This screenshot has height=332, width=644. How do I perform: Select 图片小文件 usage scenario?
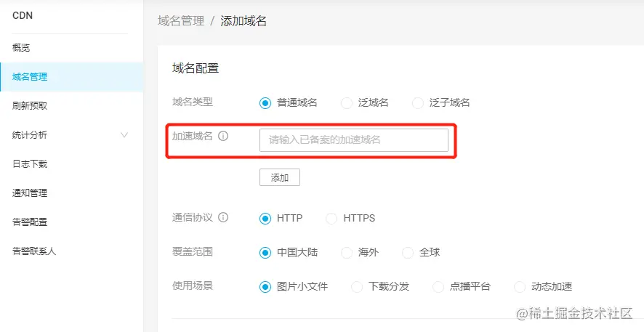(x=265, y=286)
